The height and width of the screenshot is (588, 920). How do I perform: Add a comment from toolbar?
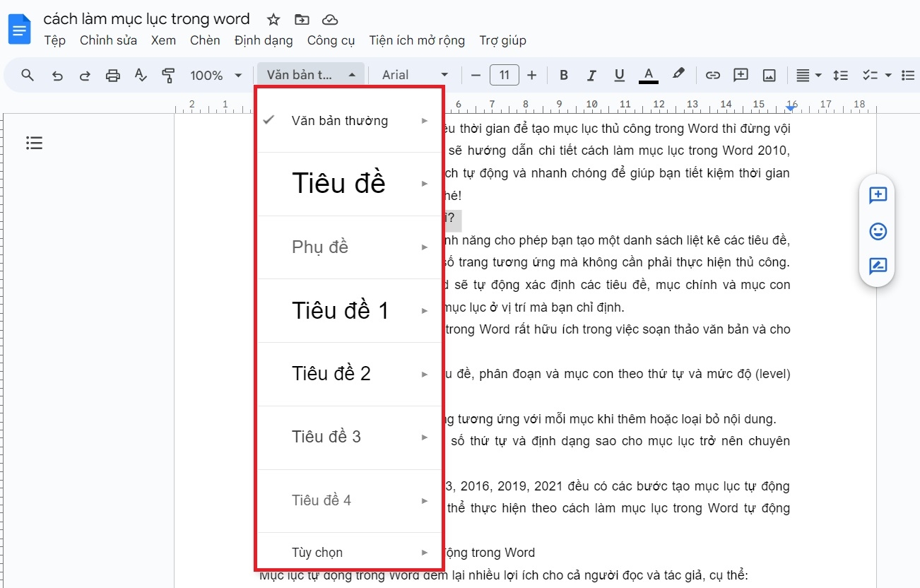click(x=741, y=75)
